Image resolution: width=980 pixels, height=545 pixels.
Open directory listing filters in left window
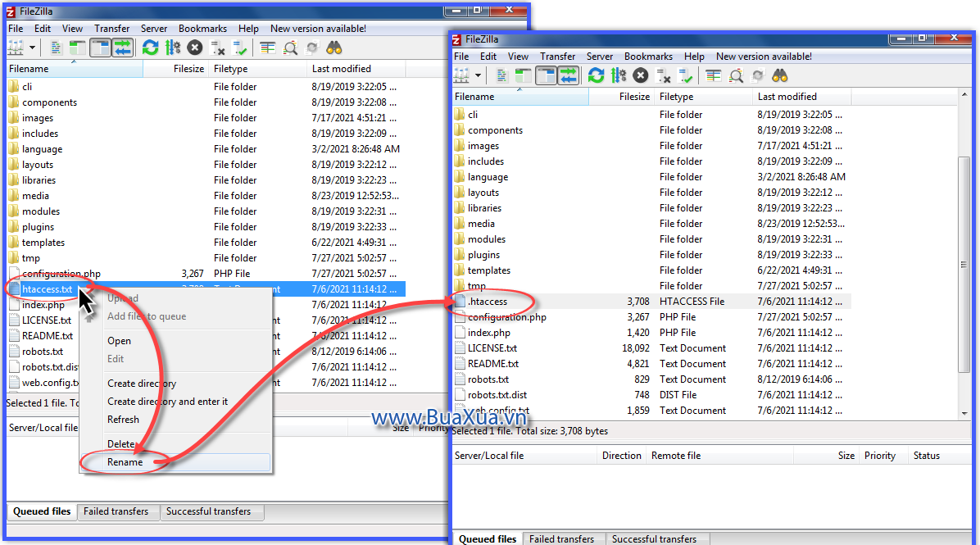267,48
